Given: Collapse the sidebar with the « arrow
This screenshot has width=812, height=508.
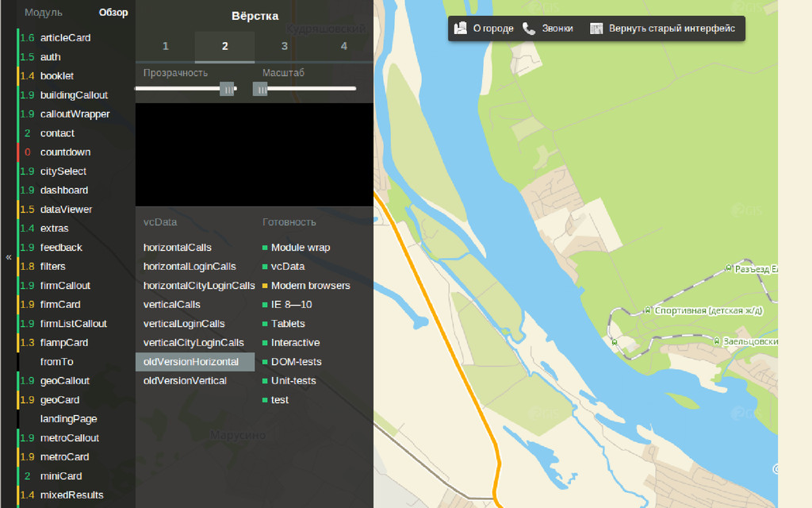Looking at the screenshot, I should tap(8, 256).
